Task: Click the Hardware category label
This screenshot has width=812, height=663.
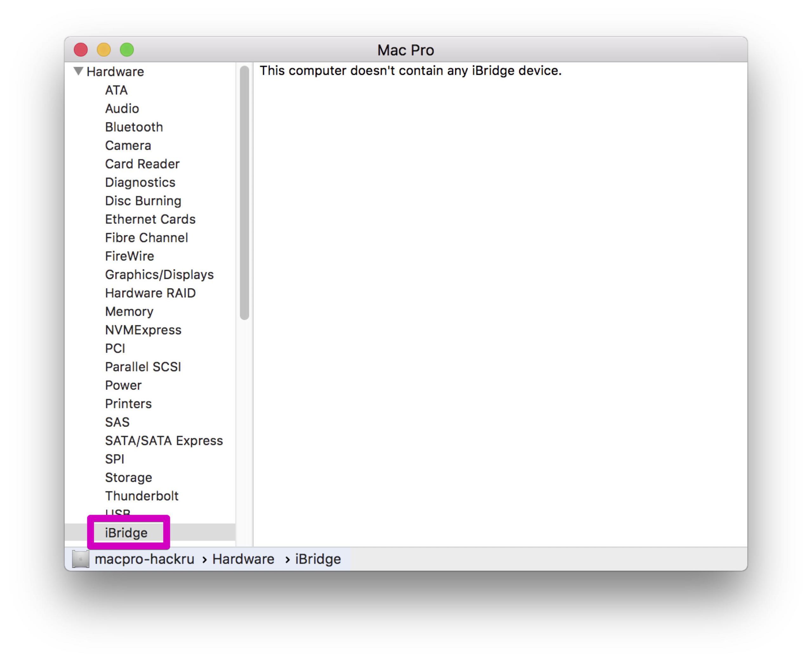Action: coord(115,72)
